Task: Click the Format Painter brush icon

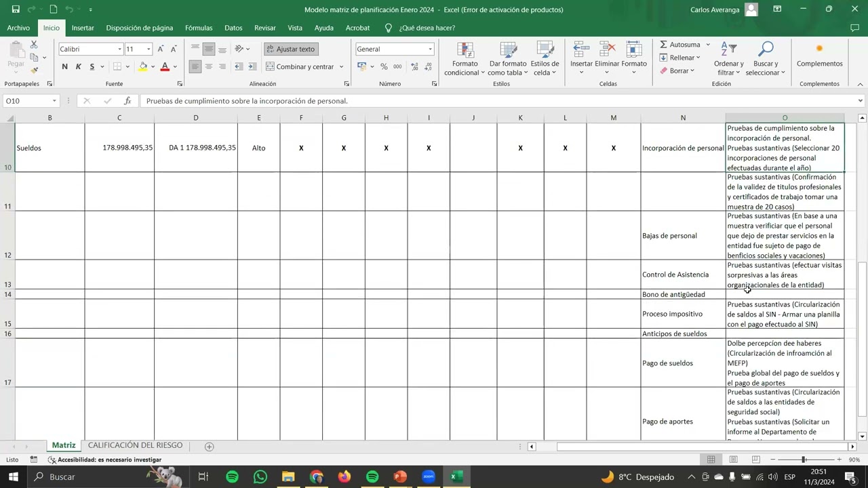Action: pos(34,70)
